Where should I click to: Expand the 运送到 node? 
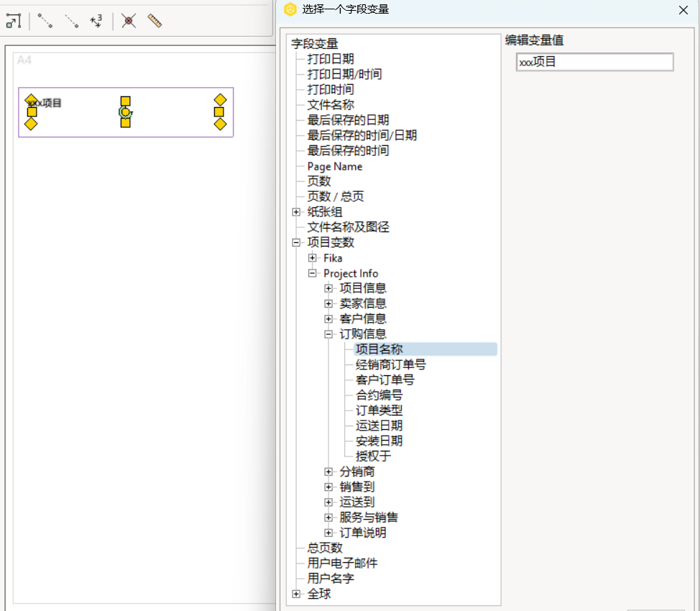tap(328, 502)
